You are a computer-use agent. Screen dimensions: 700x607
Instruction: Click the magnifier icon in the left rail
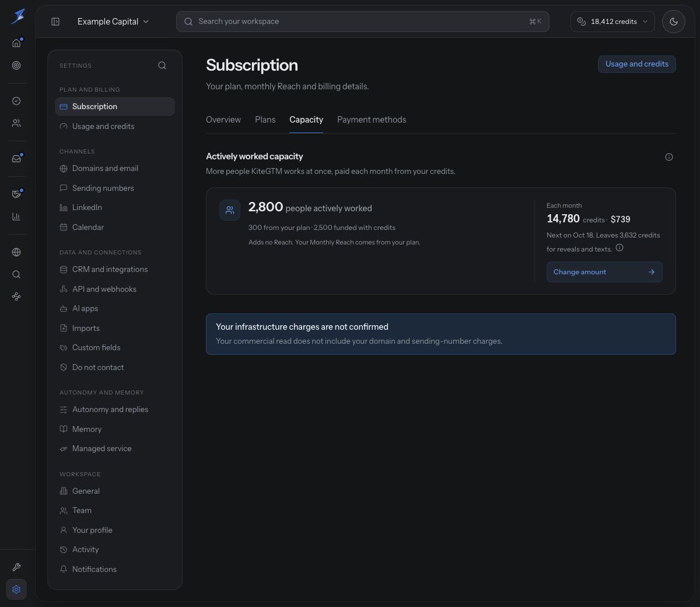point(16,274)
